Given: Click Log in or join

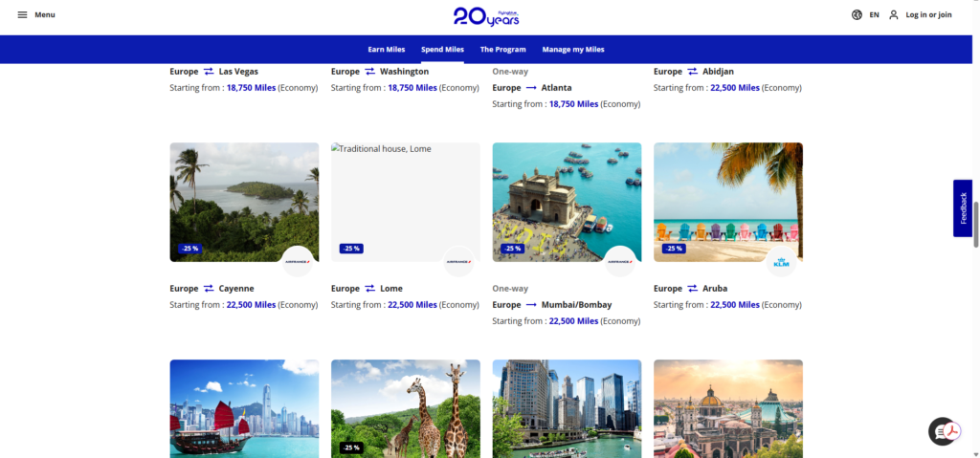Looking at the screenshot, I should pyautogui.click(x=928, y=15).
